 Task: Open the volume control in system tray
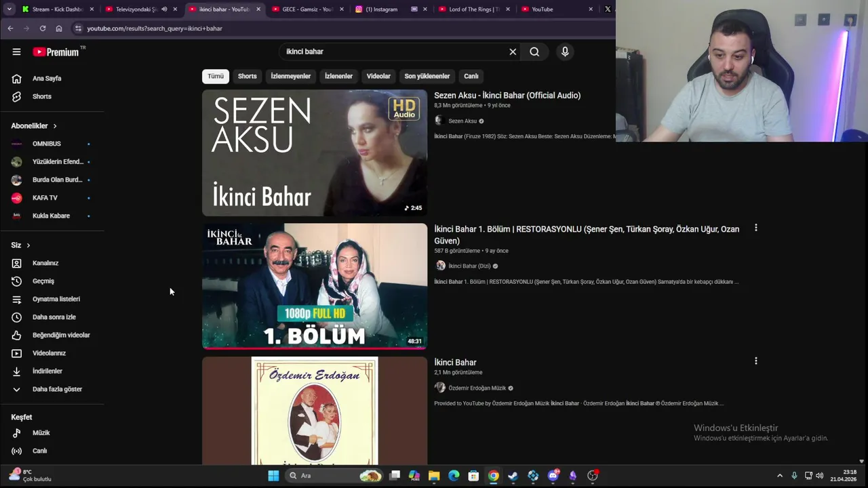[x=820, y=476]
